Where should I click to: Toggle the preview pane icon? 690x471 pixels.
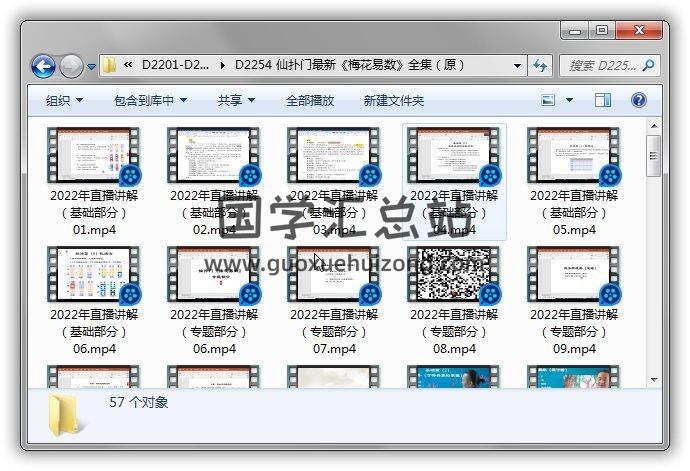603,100
